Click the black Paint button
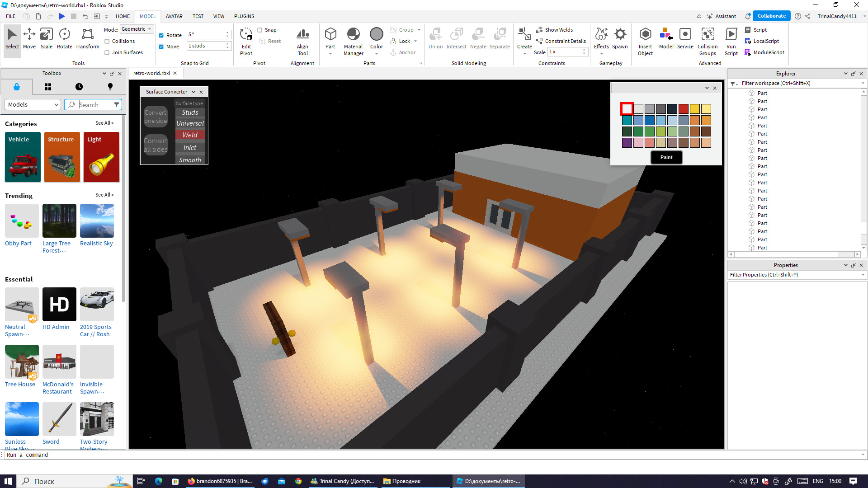 click(x=666, y=157)
